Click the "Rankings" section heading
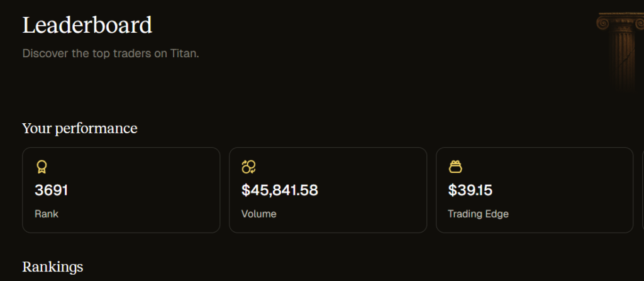The height and width of the screenshot is (281, 644). click(x=53, y=267)
